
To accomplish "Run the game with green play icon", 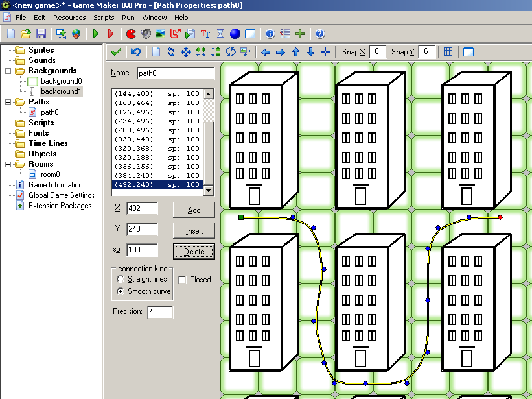I will [96, 34].
